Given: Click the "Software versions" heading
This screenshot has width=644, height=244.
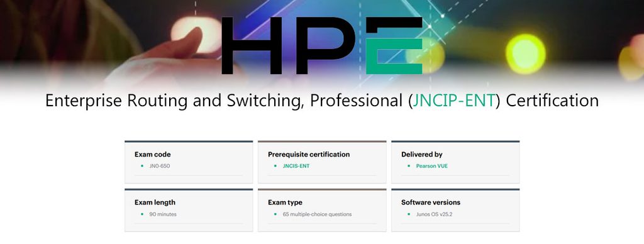Looking at the screenshot, I should 431,202.
